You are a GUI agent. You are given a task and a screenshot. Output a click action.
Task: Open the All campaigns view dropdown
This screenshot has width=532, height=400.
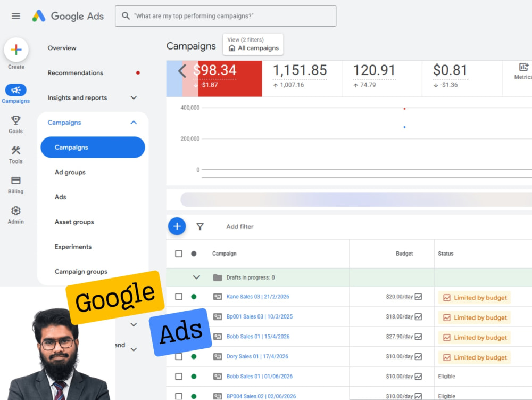253,44
